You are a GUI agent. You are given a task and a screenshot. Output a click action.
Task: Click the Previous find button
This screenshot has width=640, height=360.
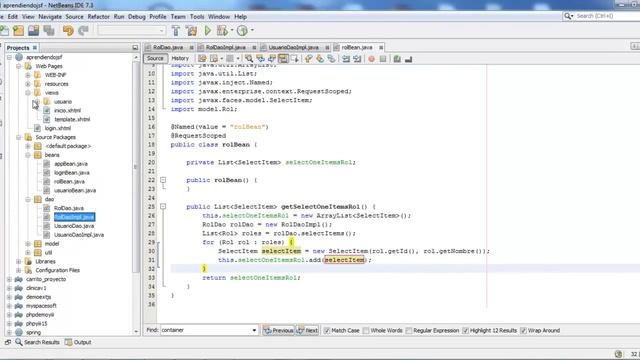tap(278, 330)
